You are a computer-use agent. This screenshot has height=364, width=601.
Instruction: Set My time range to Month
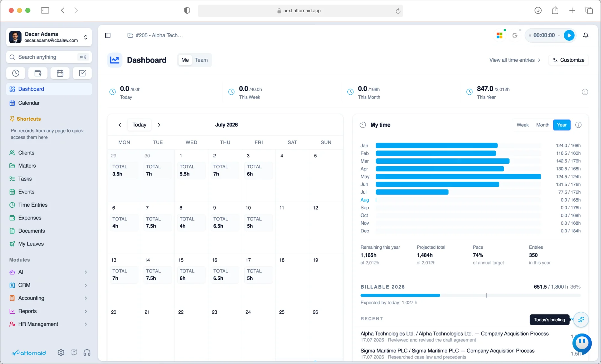coord(543,125)
